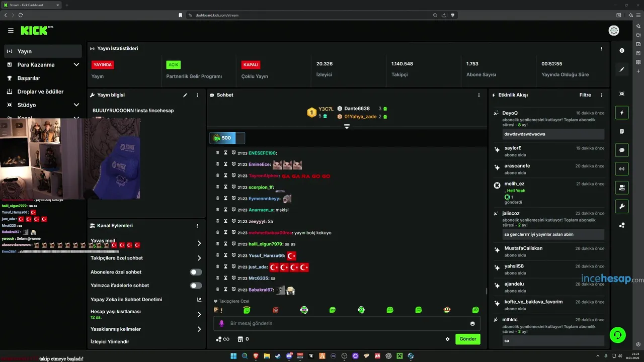The width and height of the screenshot is (644, 362).
Task: Click the notes document icon in right sidebar
Action: [622, 131]
